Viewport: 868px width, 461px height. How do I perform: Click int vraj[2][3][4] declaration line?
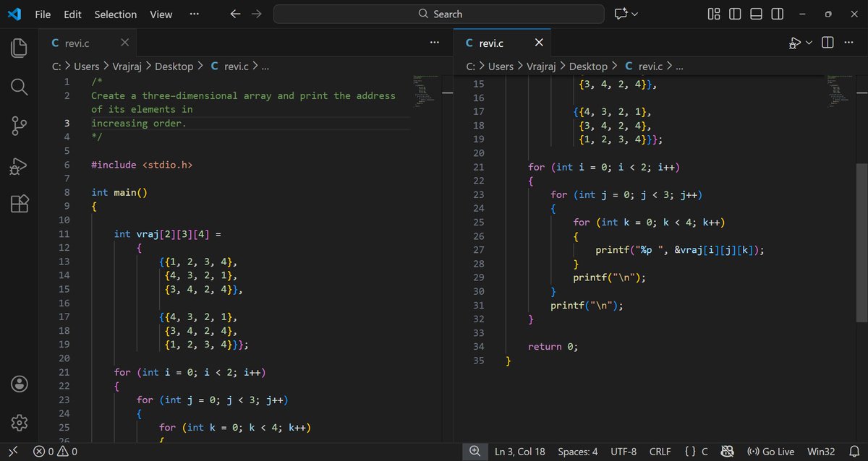tap(166, 233)
